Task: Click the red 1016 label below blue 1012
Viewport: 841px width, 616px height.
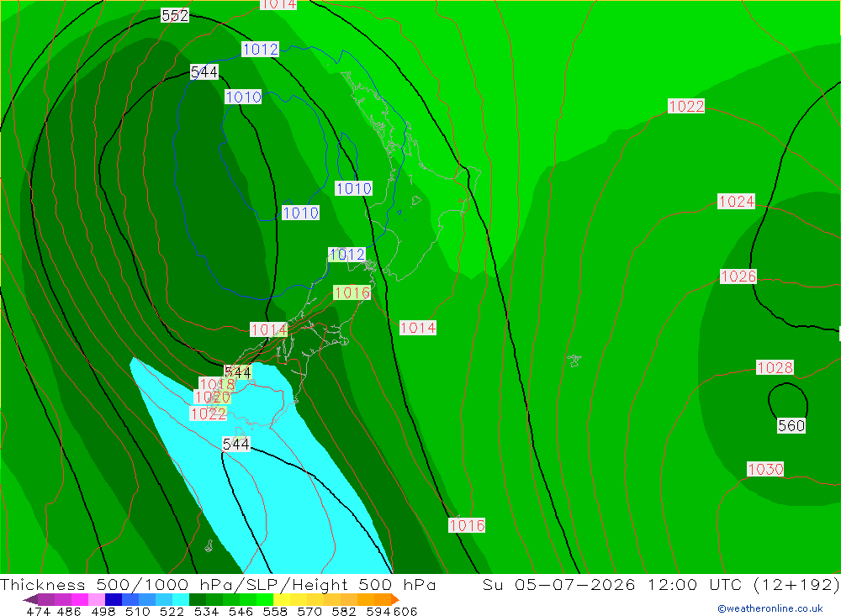Action: pos(352,292)
